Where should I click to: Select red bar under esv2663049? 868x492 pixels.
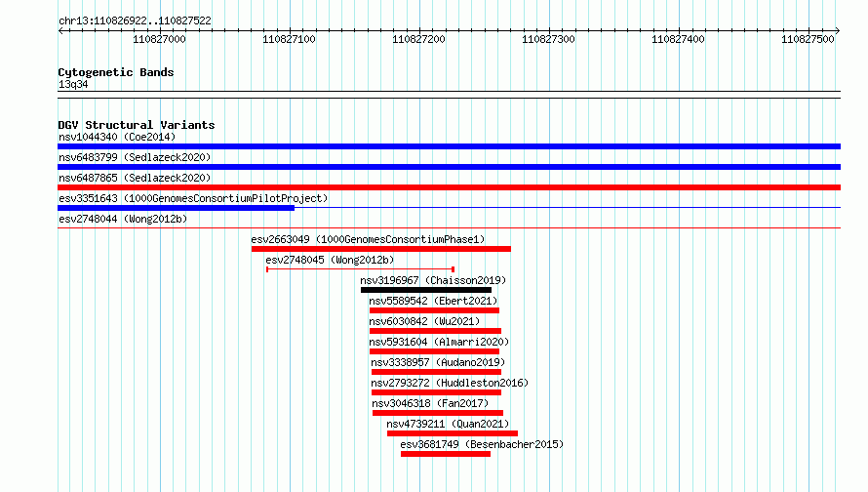pos(381,249)
